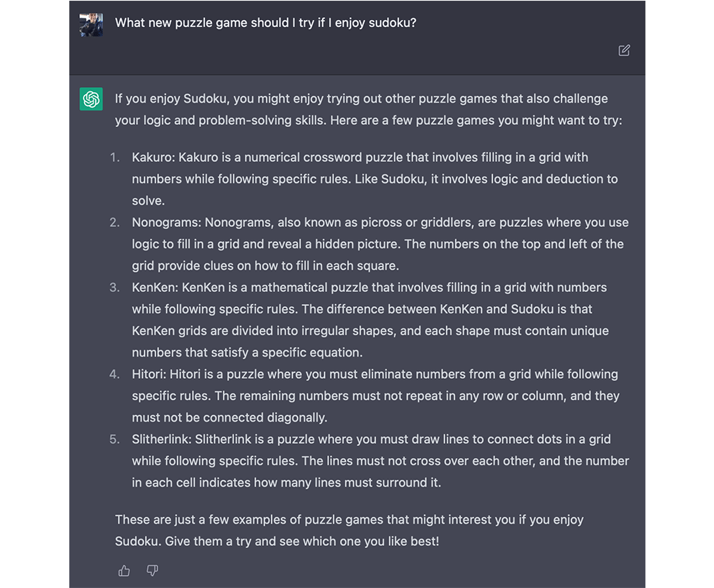The height and width of the screenshot is (588, 714).
Task: Click the list number 4 marker
Action: click(x=114, y=374)
